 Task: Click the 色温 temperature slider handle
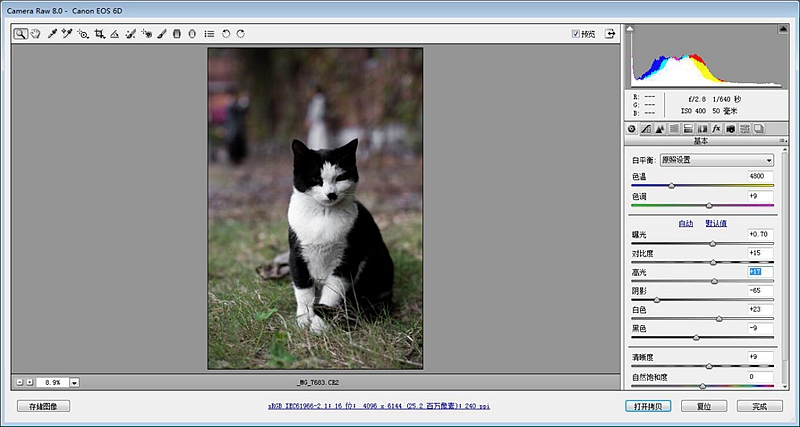671,186
